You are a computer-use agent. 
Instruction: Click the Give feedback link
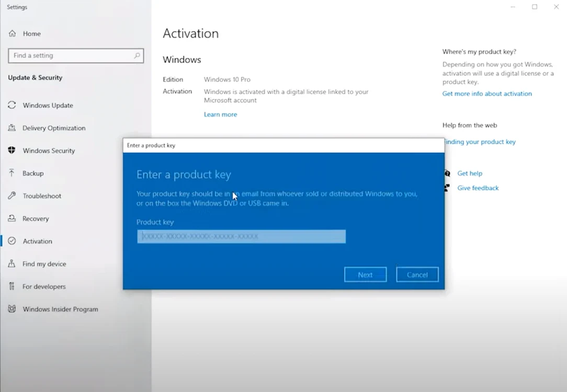478,188
